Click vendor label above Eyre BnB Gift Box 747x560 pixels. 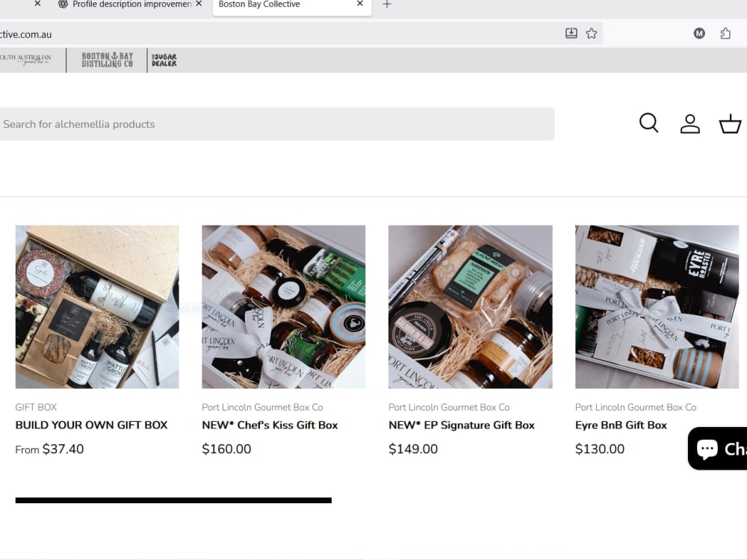coord(636,407)
